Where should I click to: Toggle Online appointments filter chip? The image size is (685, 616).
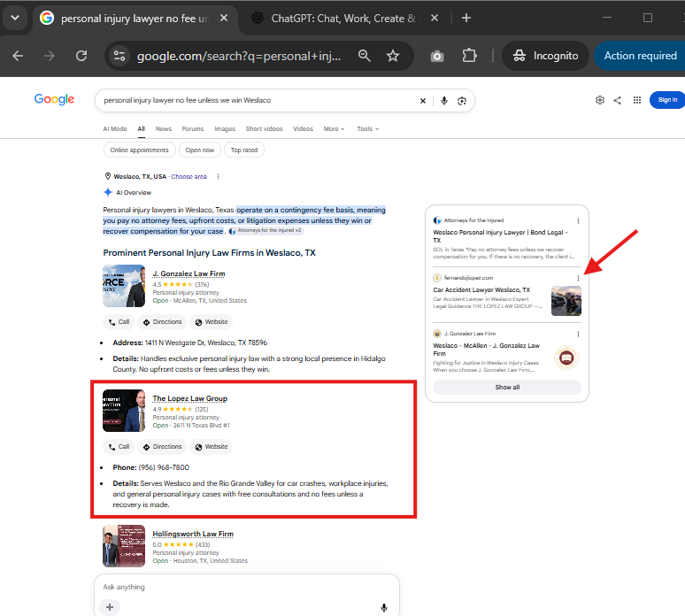139,150
